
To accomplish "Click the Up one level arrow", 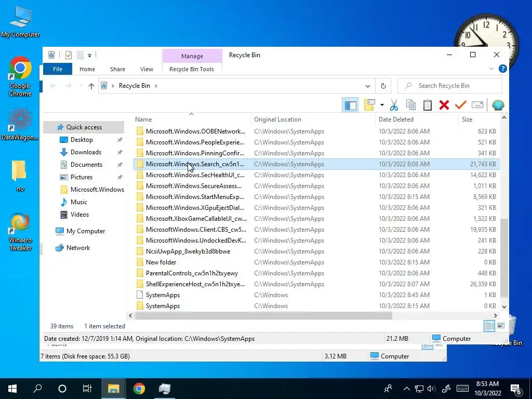I will coord(91,86).
